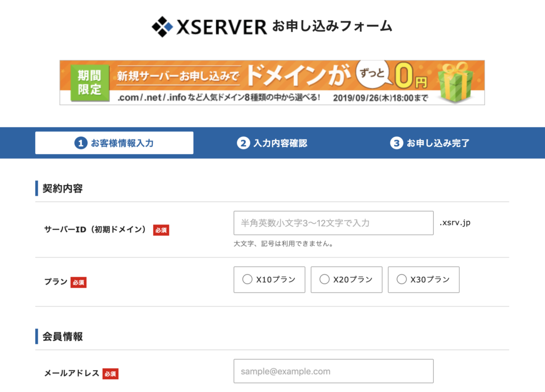Open the free domain campaign banner

point(272,82)
